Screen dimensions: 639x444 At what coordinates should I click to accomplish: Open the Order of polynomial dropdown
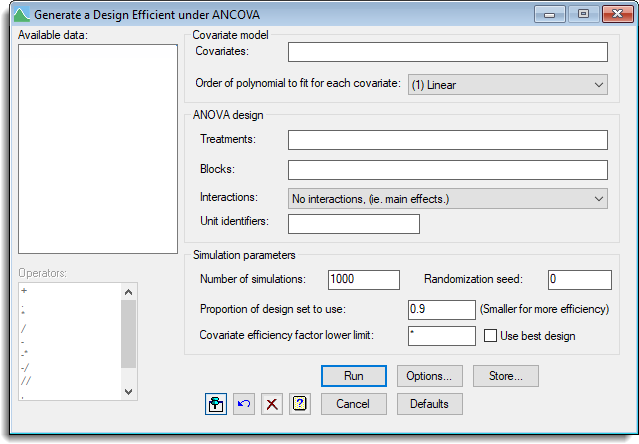[507, 85]
